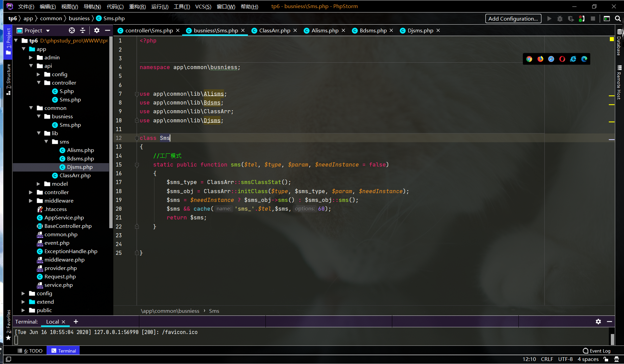Toggle the 6: TODO tool window

click(30, 351)
